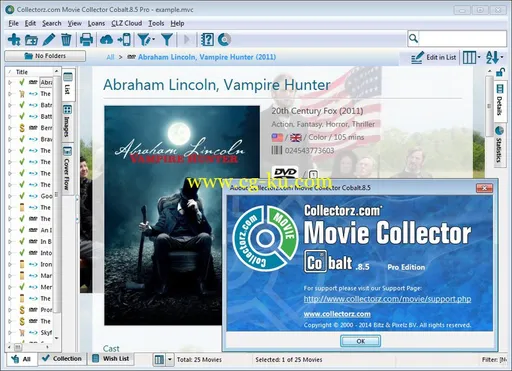Screen dimensions: 512x371
Task: Click the dollar sign icon in Berr row
Action: (22, 128)
